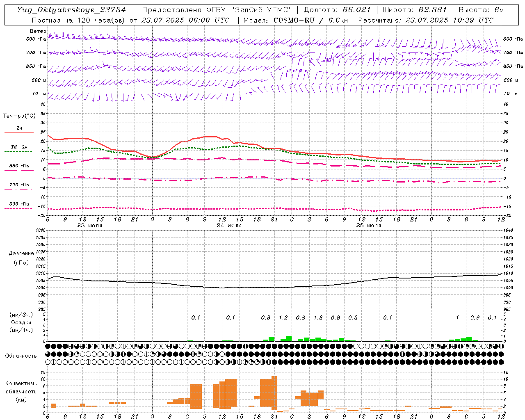Image resolution: width=525 pixels, height=420 pixels.
Task: Click the 1.3 precipitation value
Action: pyautogui.click(x=318, y=317)
